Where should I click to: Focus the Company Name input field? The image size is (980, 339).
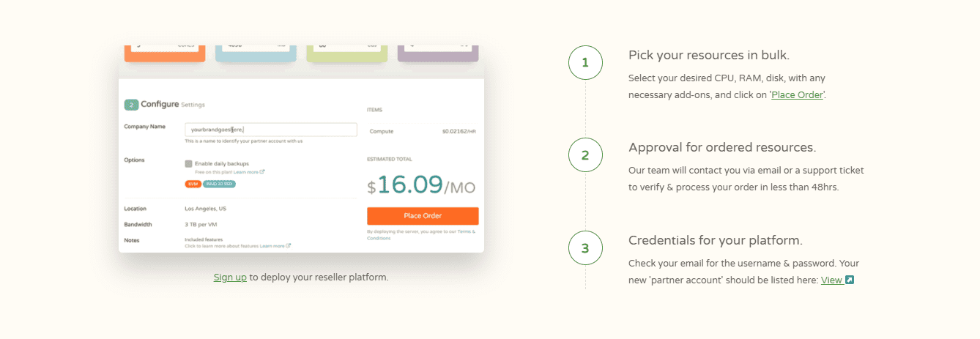[x=271, y=130]
